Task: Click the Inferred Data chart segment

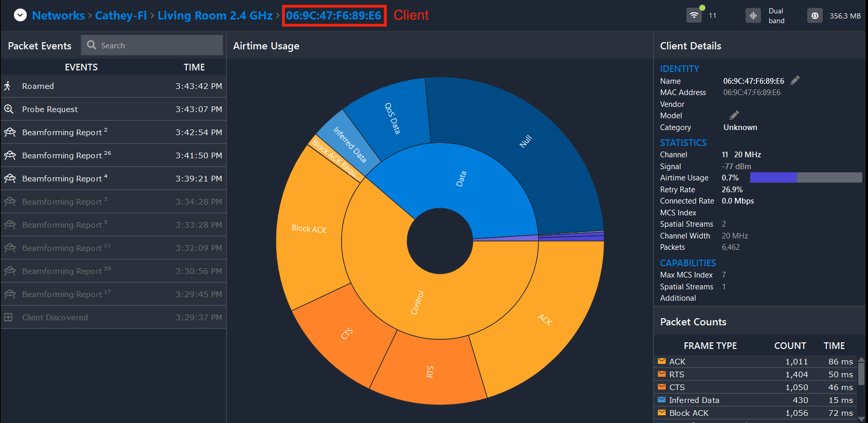Action: tap(350, 145)
